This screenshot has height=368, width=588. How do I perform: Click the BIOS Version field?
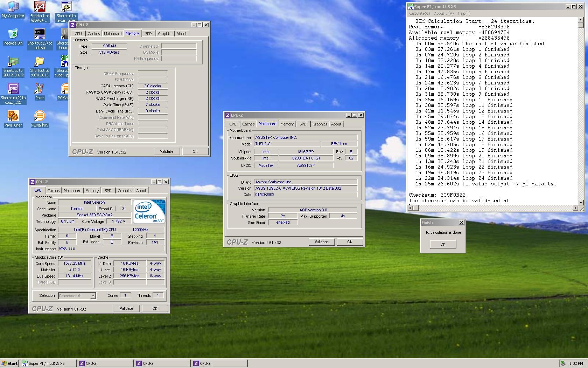click(306, 188)
